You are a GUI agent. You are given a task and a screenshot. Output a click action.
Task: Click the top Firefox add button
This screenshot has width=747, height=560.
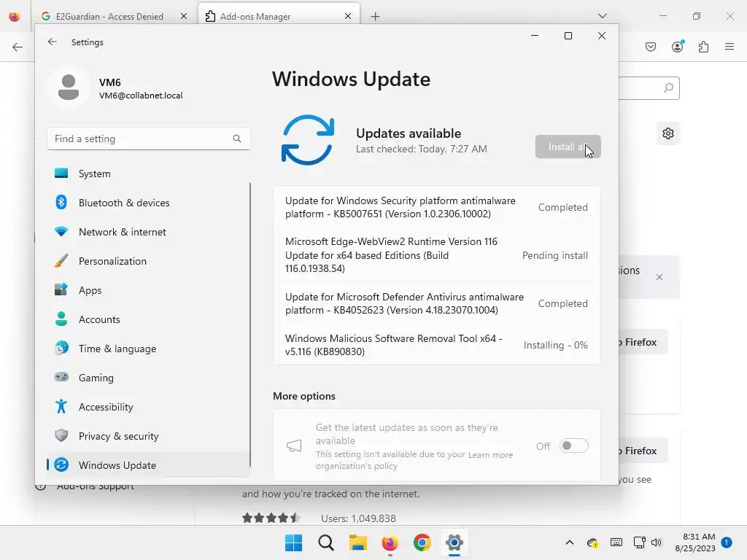tap(643, 342)
